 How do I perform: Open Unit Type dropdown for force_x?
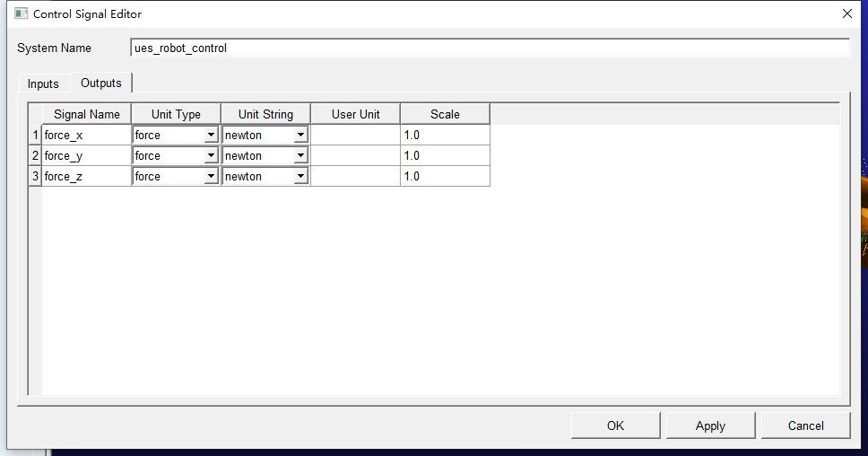(x=211, y=135)
